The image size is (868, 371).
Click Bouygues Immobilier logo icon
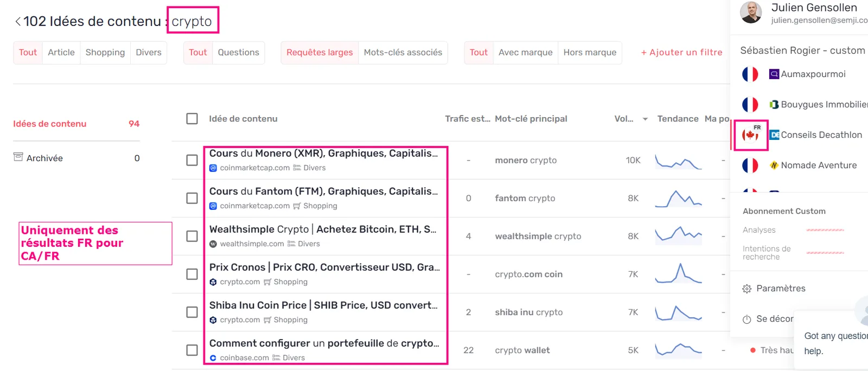pyautogui.click(x=774, y=105)
